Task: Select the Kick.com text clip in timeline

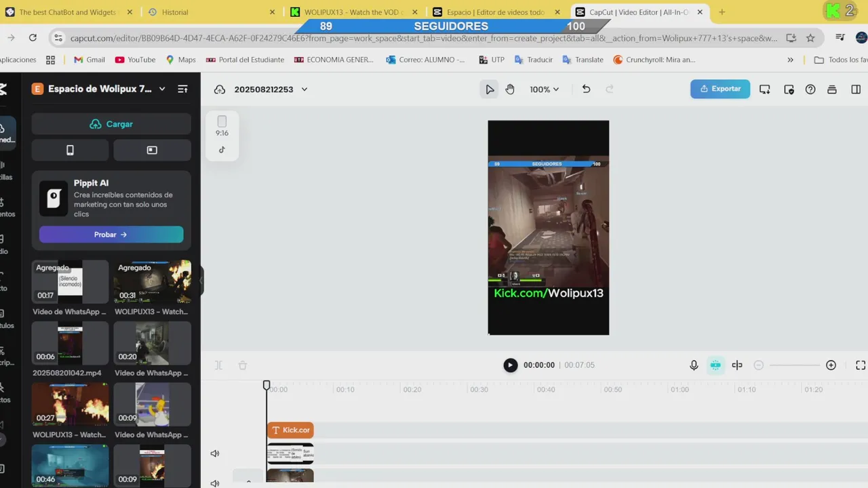Action: [x=290, y=430]
